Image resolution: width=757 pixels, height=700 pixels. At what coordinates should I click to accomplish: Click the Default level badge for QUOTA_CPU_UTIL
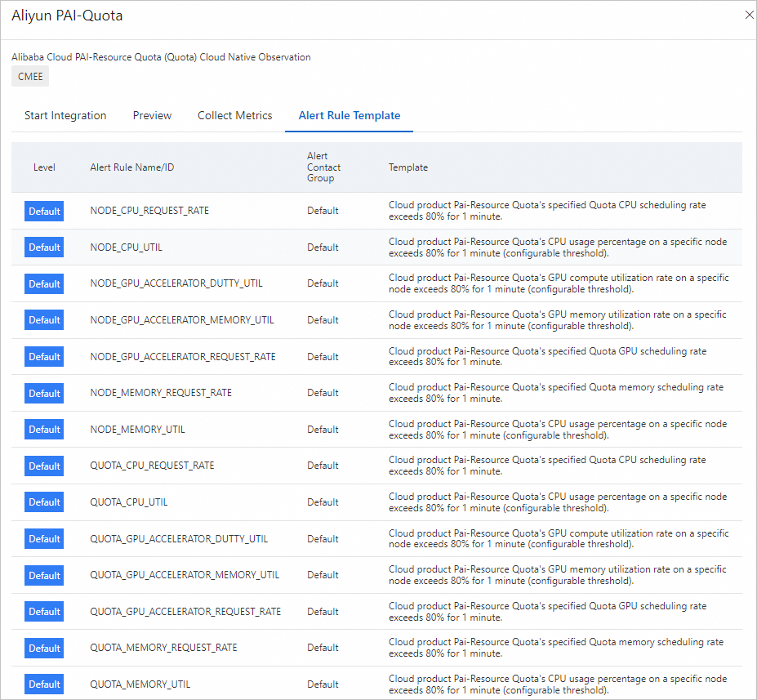(44, 502)
